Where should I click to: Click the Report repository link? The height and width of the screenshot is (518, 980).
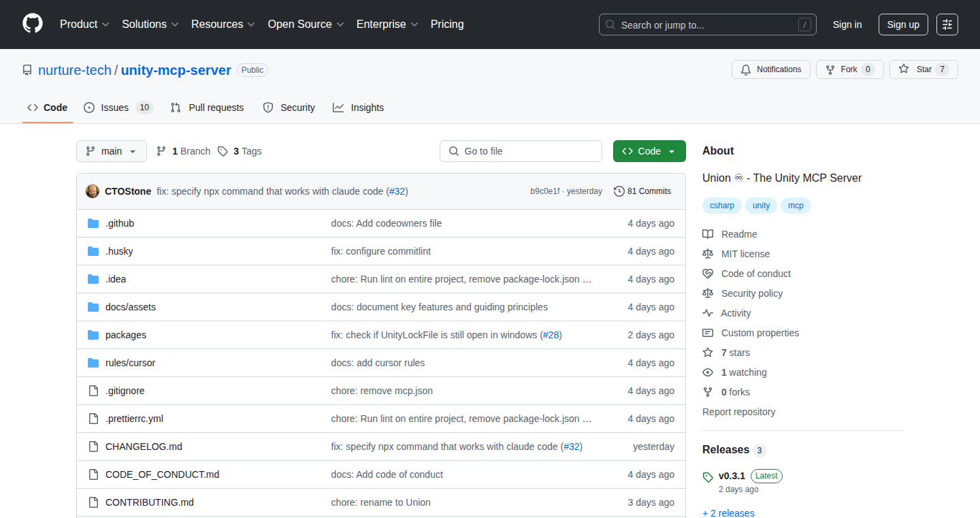[739, 412]
